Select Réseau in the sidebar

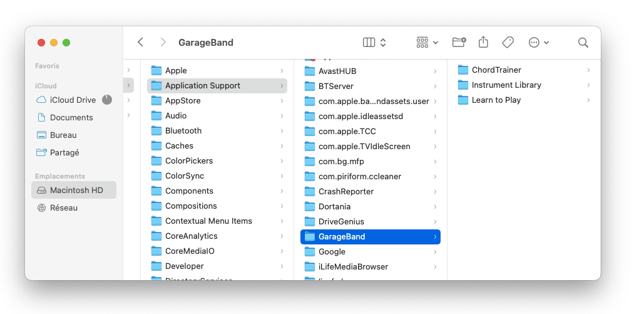pos(74,208)
